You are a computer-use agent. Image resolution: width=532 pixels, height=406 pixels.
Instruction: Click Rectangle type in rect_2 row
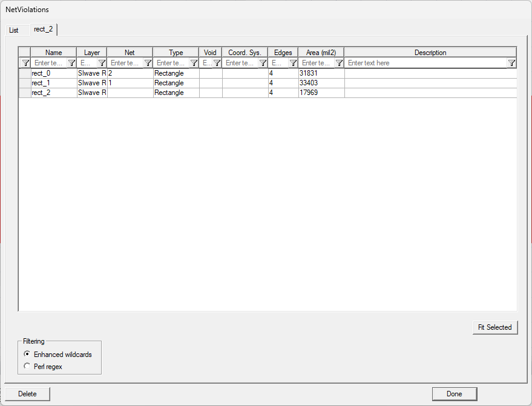coord(176,93)
